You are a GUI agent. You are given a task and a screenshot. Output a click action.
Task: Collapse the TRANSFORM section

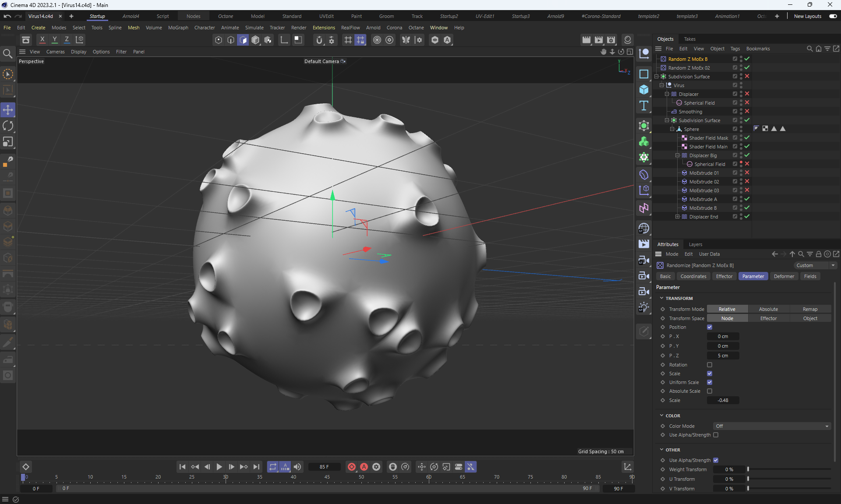tap(662, 298)
